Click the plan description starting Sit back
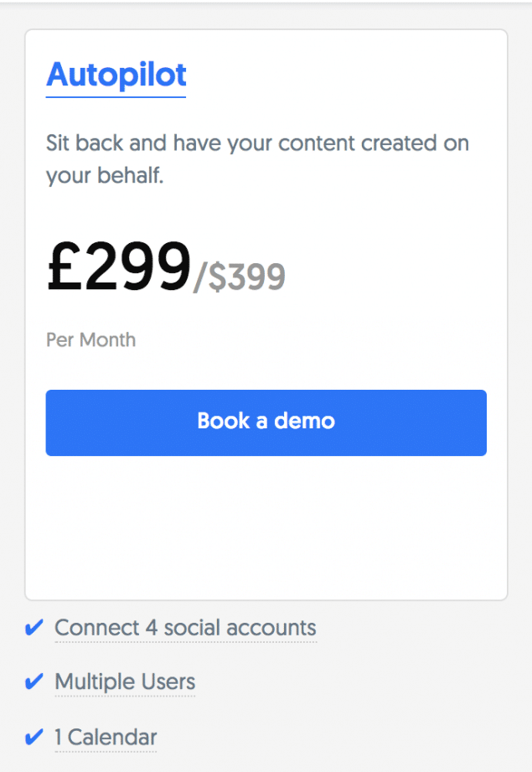 tap(257, 158)
